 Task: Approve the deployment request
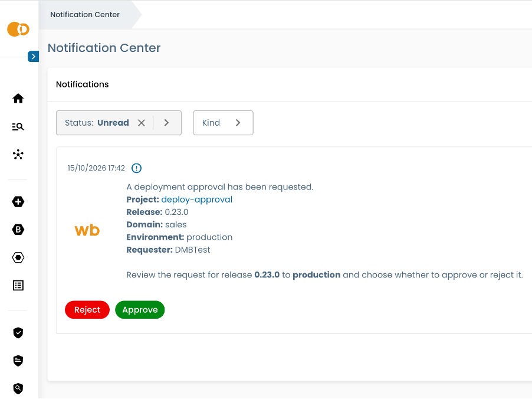coord(140,310)
